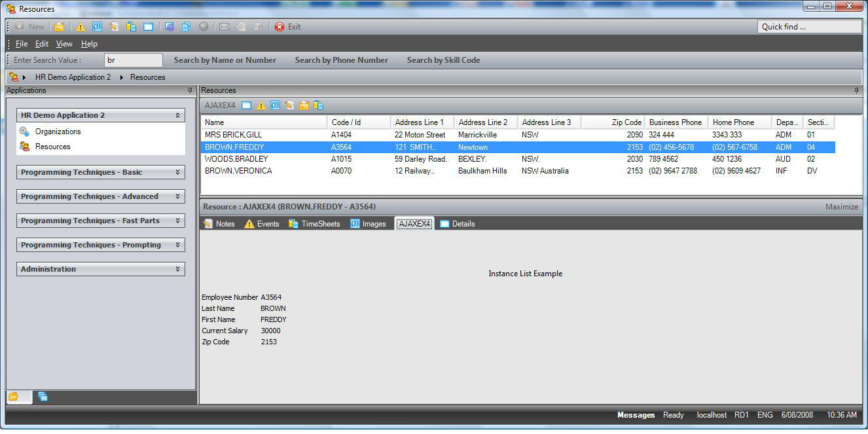Select the WOODS,BRADLEY row
868x434 pixels.
[518, 159]
